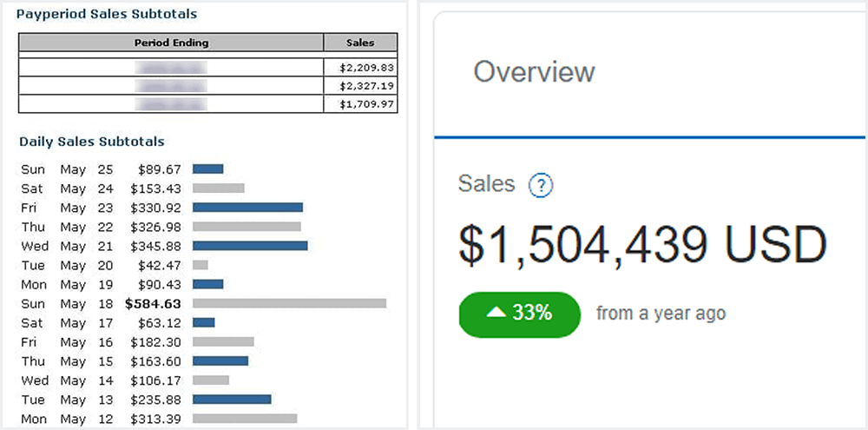Click the Fri May 23 blue sales bar
This screenshot has width=868, height=430.
tap(247, 208)
